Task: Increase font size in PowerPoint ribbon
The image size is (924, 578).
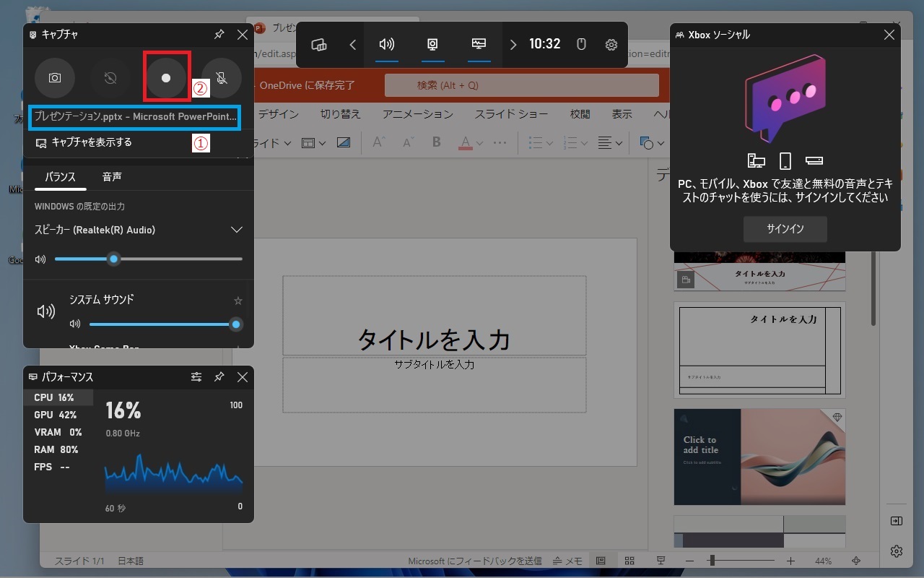Action: (378, 143)
